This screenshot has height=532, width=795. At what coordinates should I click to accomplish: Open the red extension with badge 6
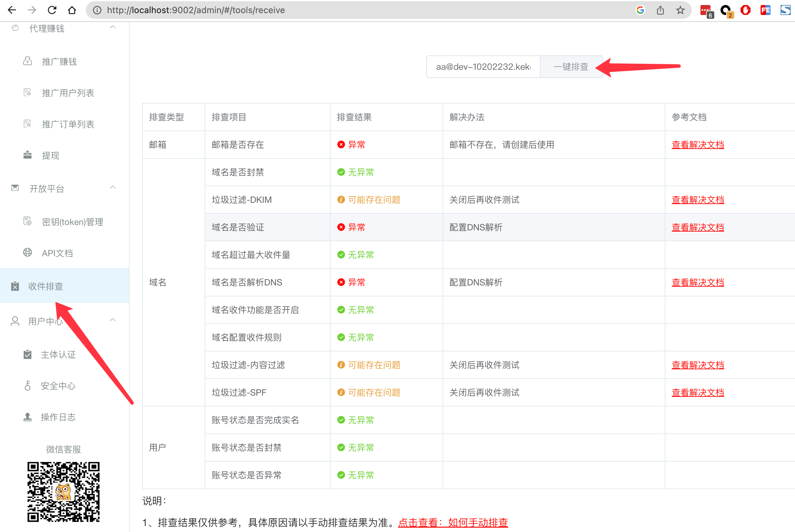(706, 11)
